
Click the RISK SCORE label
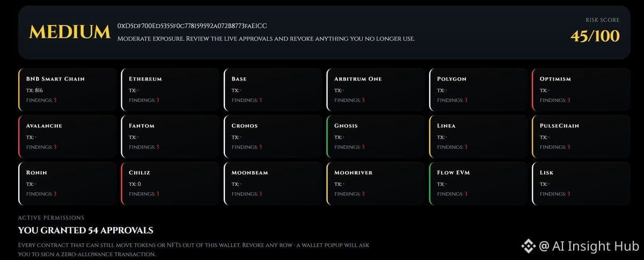[x=602, y=20]
